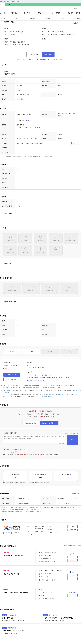This screenshot has height=644, width=81.
Task: Click 주택자금 지원 welfare icon
Action: click(x=10, y=251)
